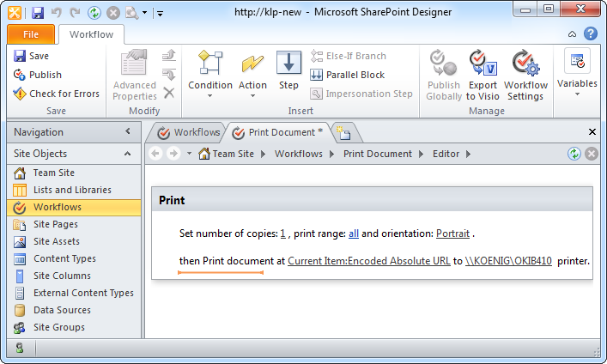
Task: Open Lists and Libraries
Action: 74,190
